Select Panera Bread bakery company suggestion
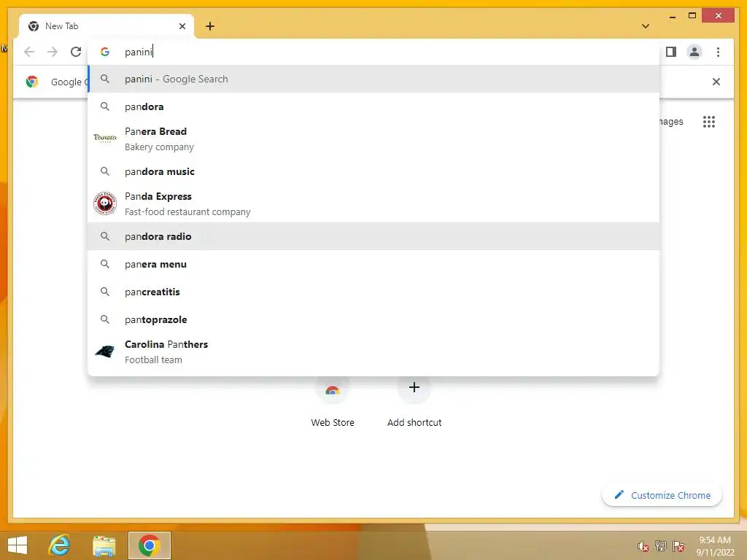Image resolution: width=747 pixels, height=560 pixels. pyautogui.click(x=374, y=139)
